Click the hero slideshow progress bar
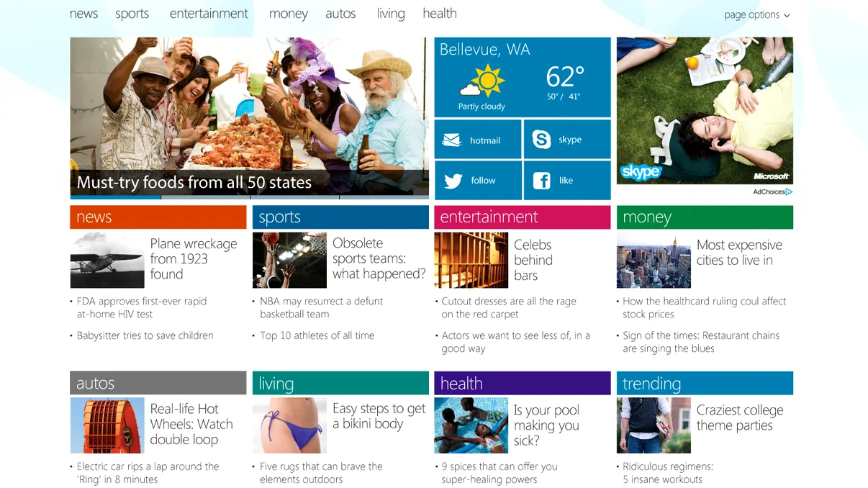 click(x=249, y=196)
